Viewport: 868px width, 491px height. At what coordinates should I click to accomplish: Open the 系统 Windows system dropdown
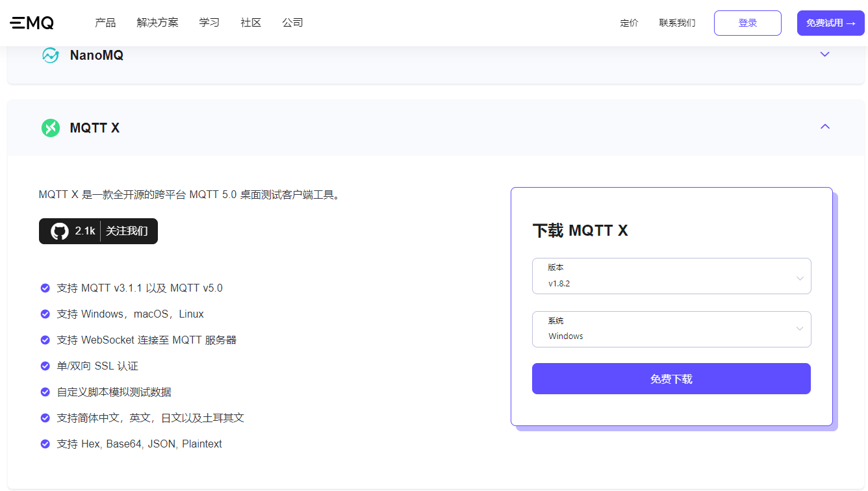(x=671, y=329)
